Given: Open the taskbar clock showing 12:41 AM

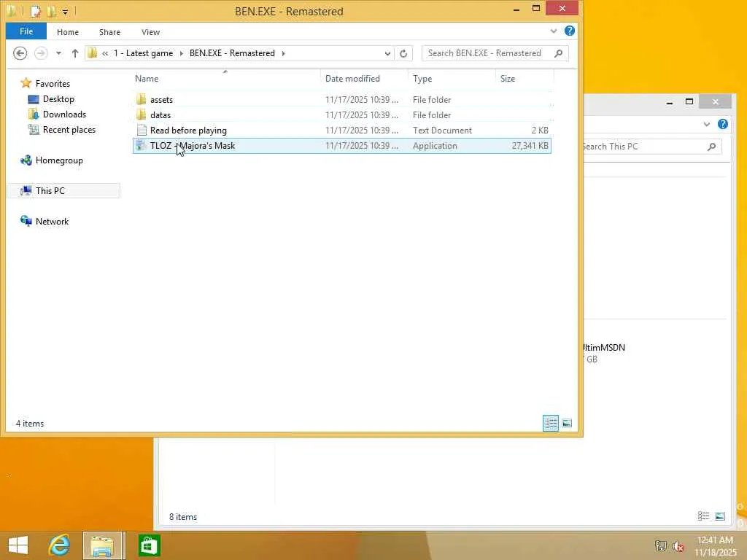Looking at the screenshot, I should (715, 546).
